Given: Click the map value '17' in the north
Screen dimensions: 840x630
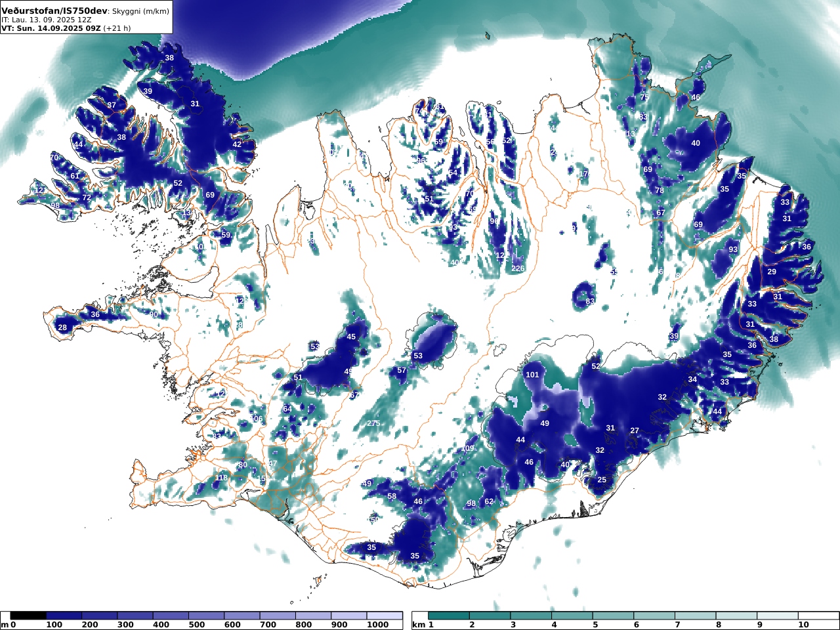Looking at the screenshot, I should 583,174.
